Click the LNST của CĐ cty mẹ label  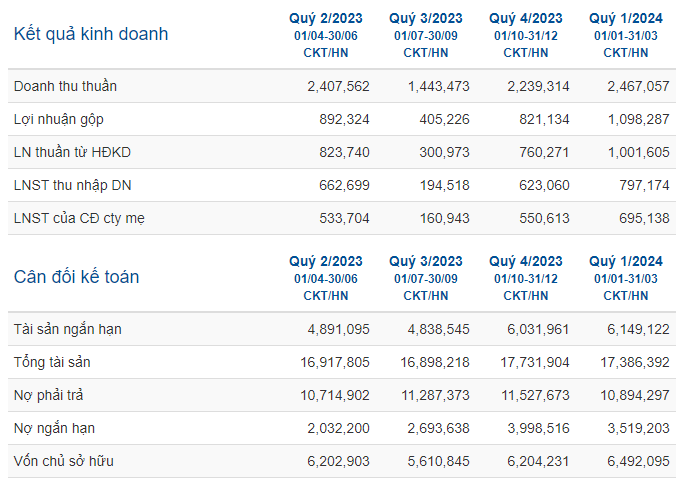click(79, 218)
